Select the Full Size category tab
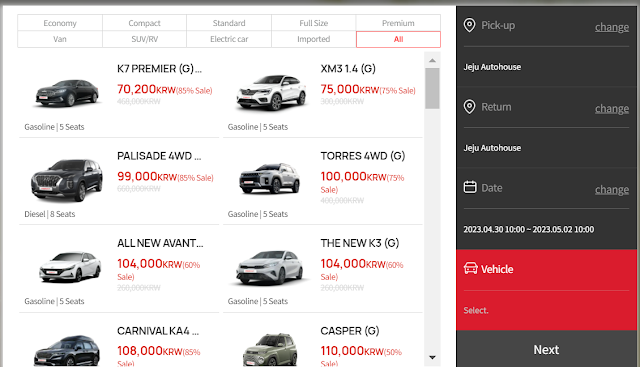This screenshot has height=367, width=640. point(313,23)
